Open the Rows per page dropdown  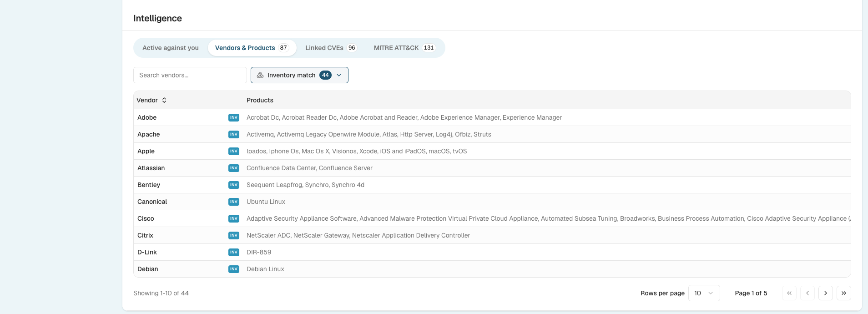pyautogui.click(x=704, y=293)
